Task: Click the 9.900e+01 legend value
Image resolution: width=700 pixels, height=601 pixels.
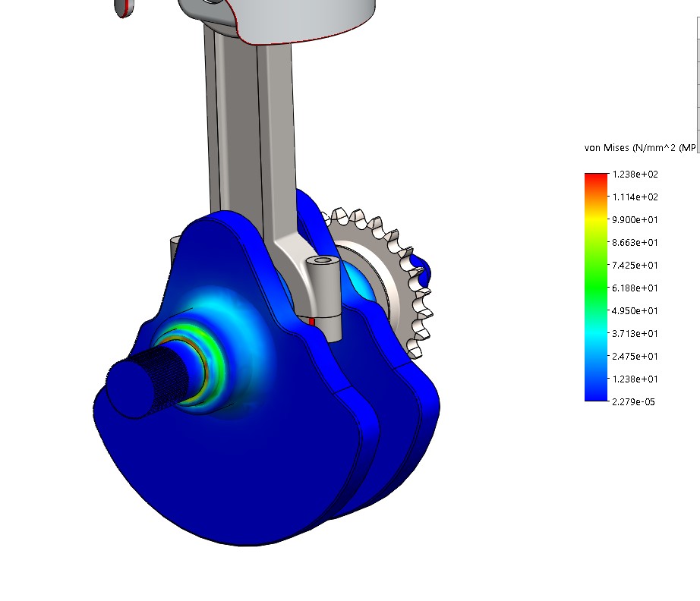Action: pos(635,220)
